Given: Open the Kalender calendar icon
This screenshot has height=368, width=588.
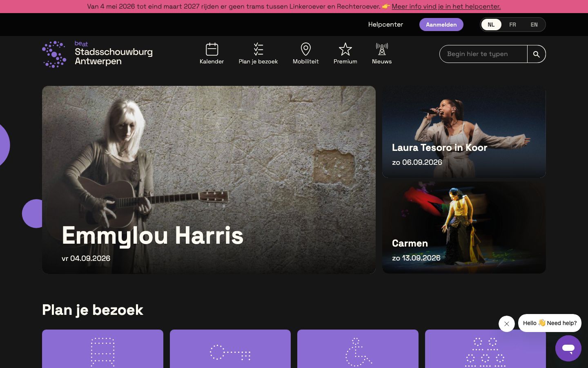Looking at the screenshot, I should [212, 49].
